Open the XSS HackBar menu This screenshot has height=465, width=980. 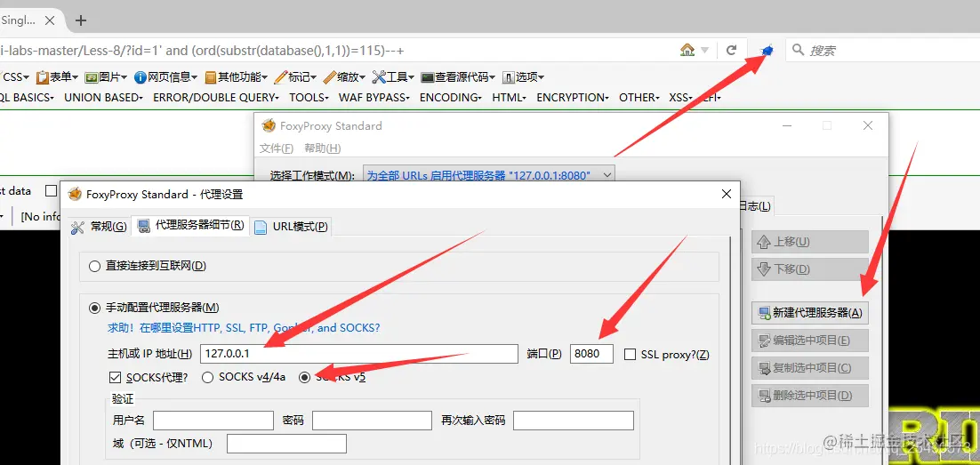(680, 98)
